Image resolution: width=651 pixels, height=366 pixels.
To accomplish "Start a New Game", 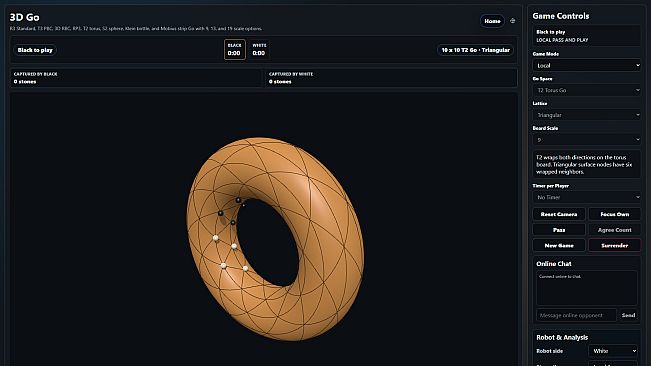I will point(559,245).
